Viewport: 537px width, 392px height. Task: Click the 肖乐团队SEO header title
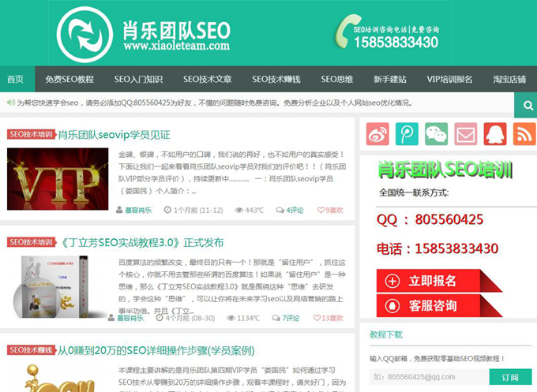177,30
